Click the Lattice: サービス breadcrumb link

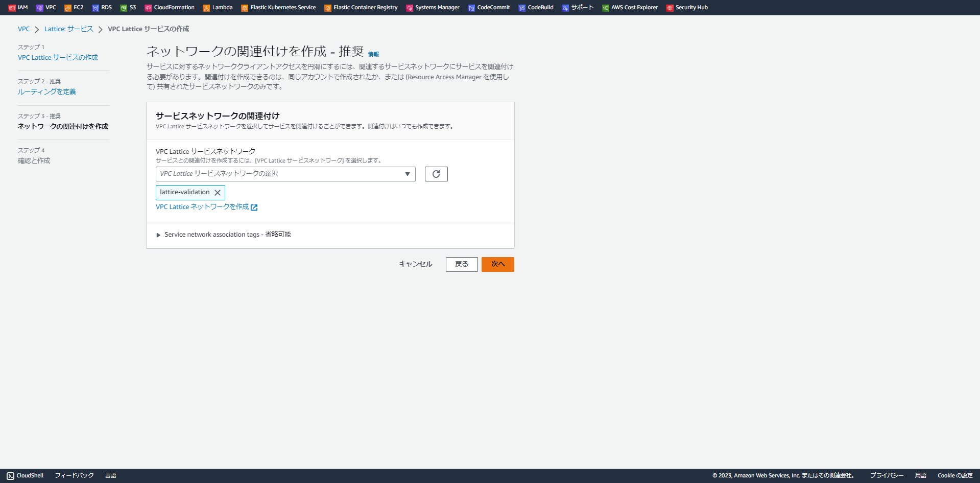(x=69, y=29)
